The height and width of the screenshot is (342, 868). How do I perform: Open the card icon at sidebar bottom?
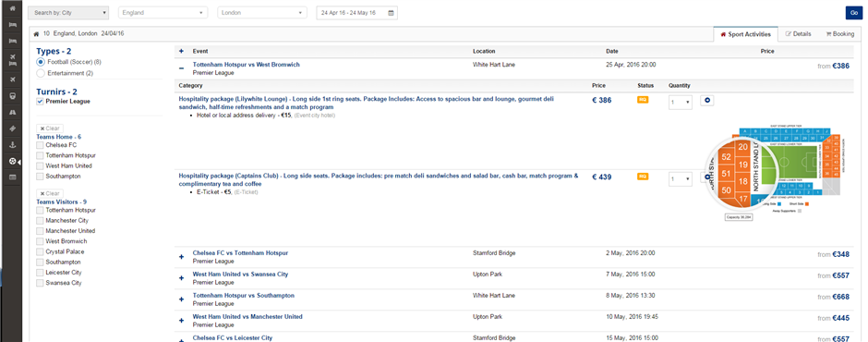(x=13, y=177)
